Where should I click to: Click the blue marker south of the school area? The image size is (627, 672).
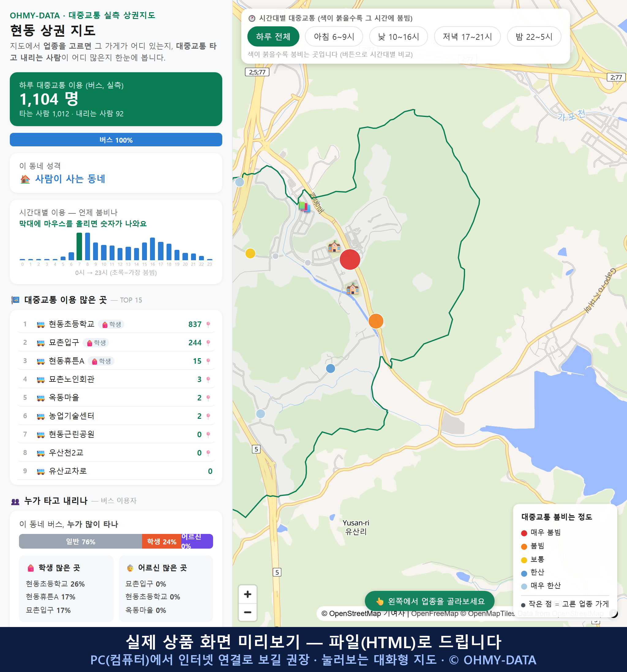coord(330,368)
